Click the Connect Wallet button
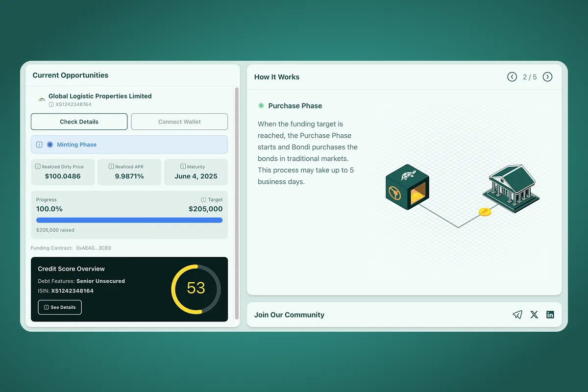The image size is (588, 392). click(179, 122)
